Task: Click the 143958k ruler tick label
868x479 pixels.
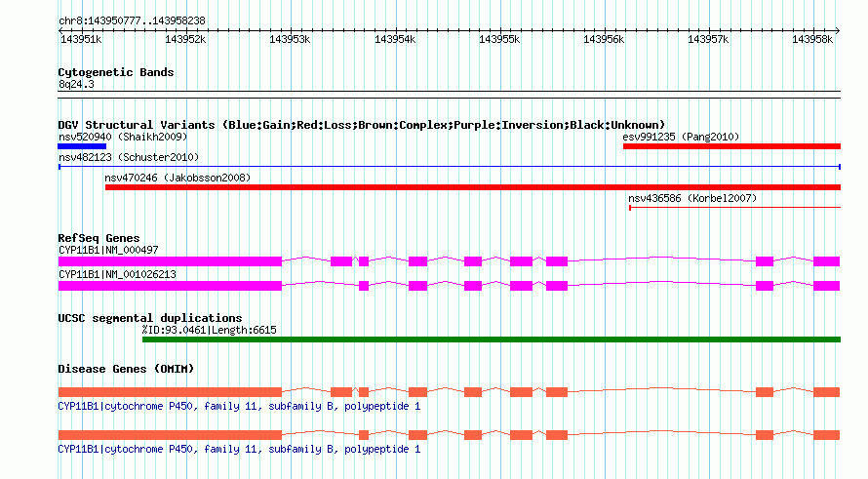Action: coord(812,39)
